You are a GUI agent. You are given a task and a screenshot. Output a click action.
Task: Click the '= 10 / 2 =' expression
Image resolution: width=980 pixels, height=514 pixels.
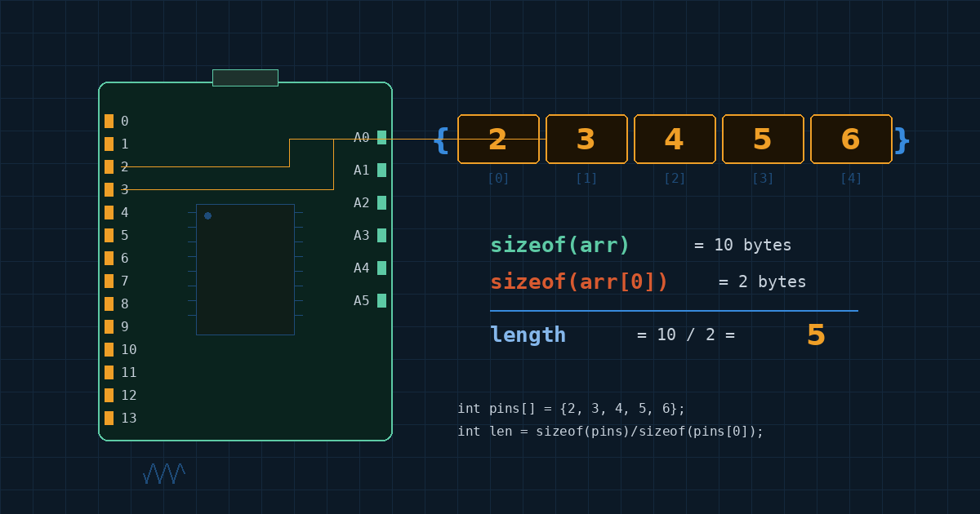(x=685, y=335)
